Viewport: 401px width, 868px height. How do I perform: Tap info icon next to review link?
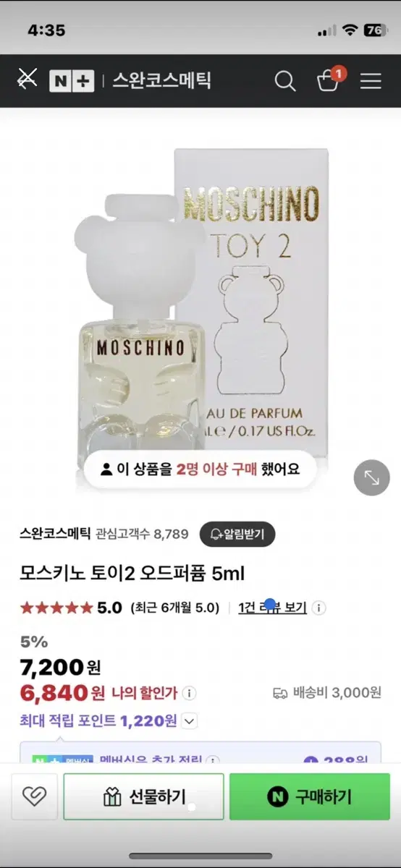(x=318, y=608)
